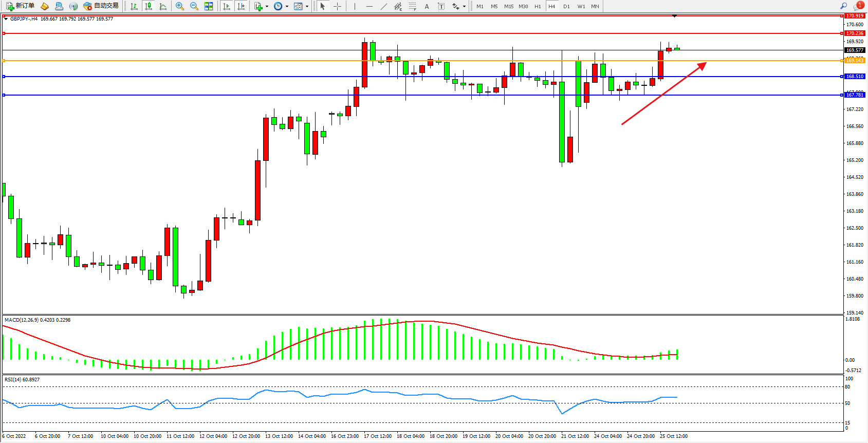The height and width of the screenshot is (443, 868).
Task: Click the New Order (新订单) button
Action: pyautogui.click(x=21, y=6)
